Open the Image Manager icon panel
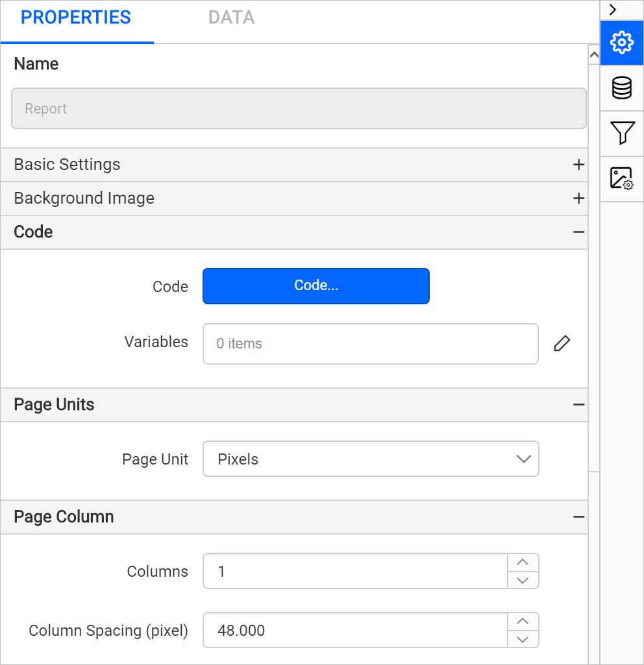This screenshot has height=665, width=644. (621, 178)
